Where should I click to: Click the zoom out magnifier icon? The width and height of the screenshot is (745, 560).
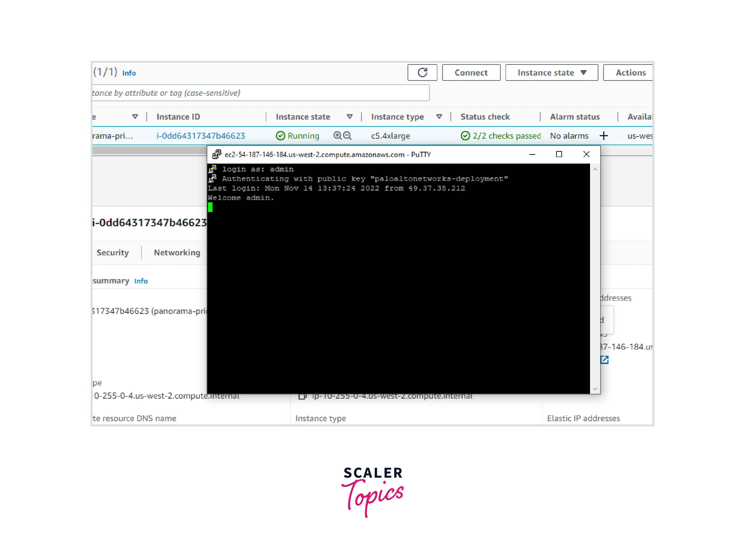pyautogui.click(x=347, y=136)
